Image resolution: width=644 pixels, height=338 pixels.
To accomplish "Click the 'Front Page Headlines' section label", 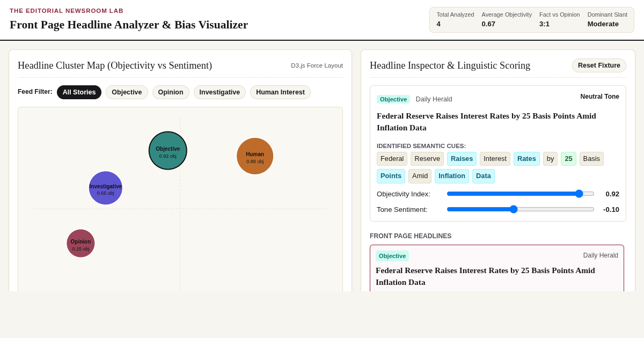I will (411, 236).
